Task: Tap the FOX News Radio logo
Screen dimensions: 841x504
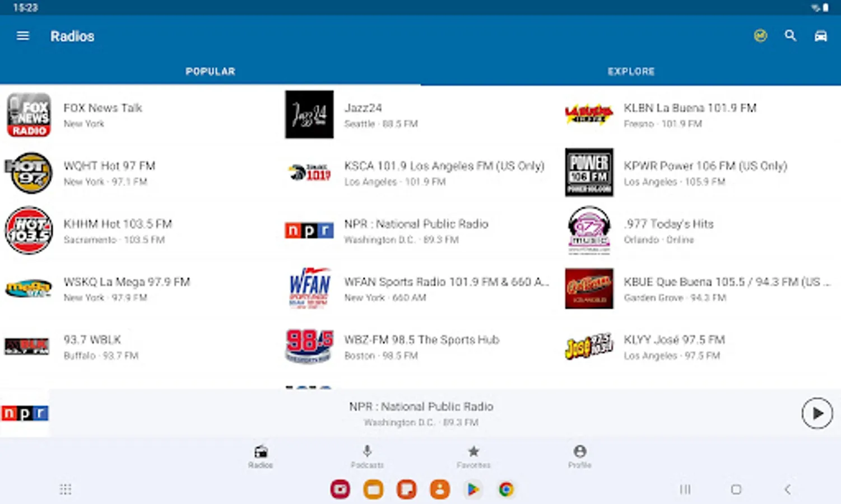Action: tap(29, 115)
